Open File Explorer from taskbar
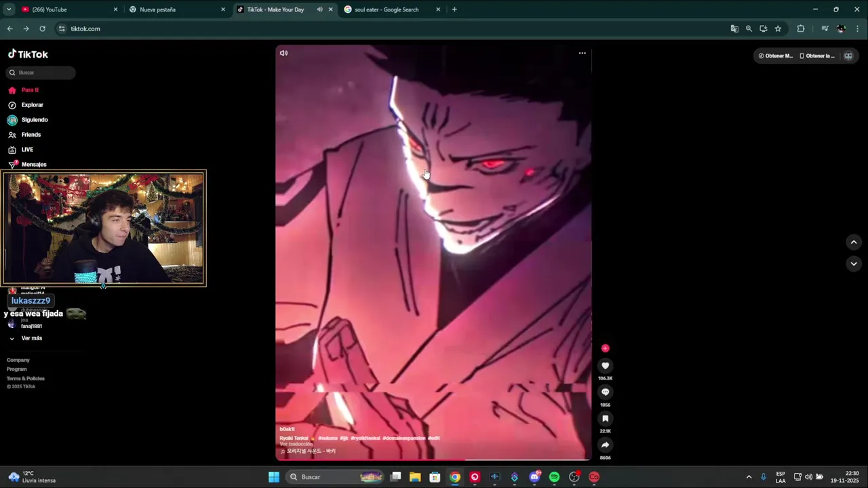Screen dimensions: 868x488 coord(415,477)
